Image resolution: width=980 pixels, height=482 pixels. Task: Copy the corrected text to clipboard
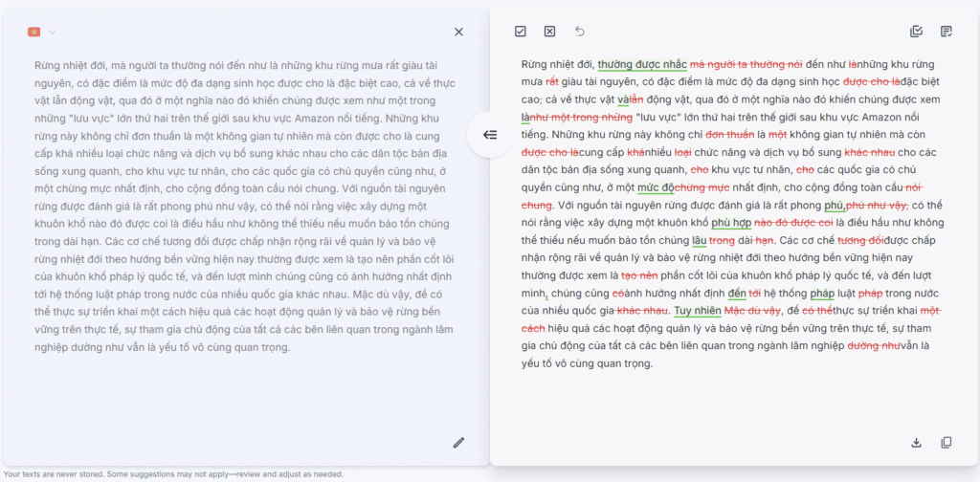946,442
